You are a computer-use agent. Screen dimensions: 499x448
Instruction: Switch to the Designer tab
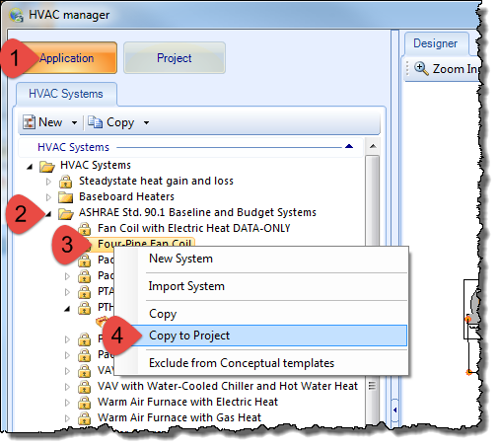coord(435,43)
